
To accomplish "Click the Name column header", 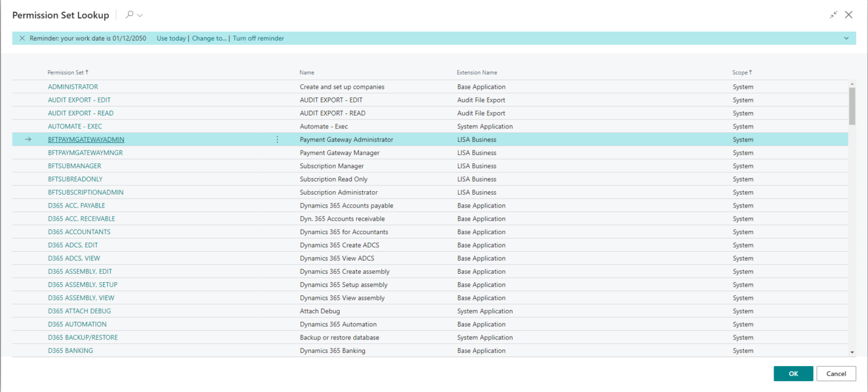I will pyautogui.click(x=307, y=72).
